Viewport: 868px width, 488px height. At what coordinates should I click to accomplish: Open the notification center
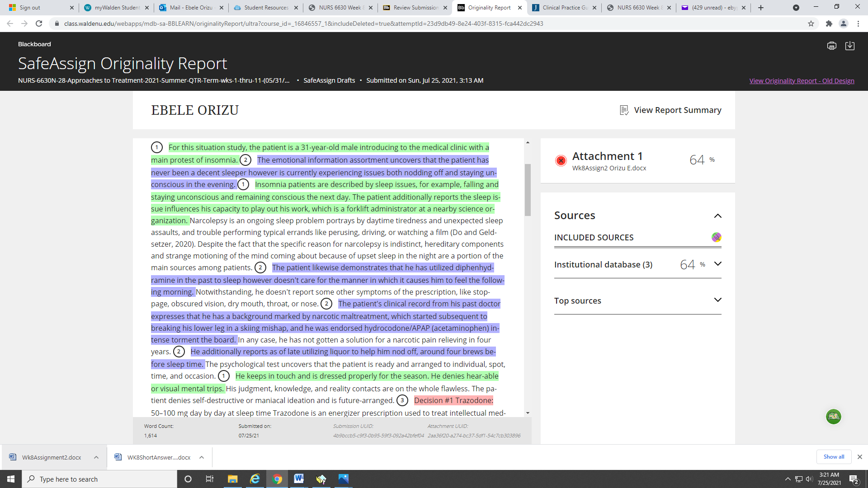coord(854,479)
